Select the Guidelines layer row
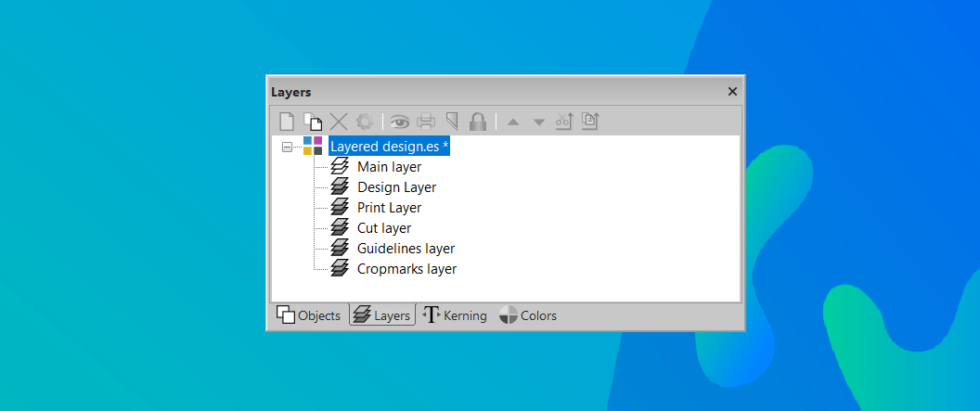Image resolution: width=980 pixels, height=411 pixels. click(x=406, y=249)
